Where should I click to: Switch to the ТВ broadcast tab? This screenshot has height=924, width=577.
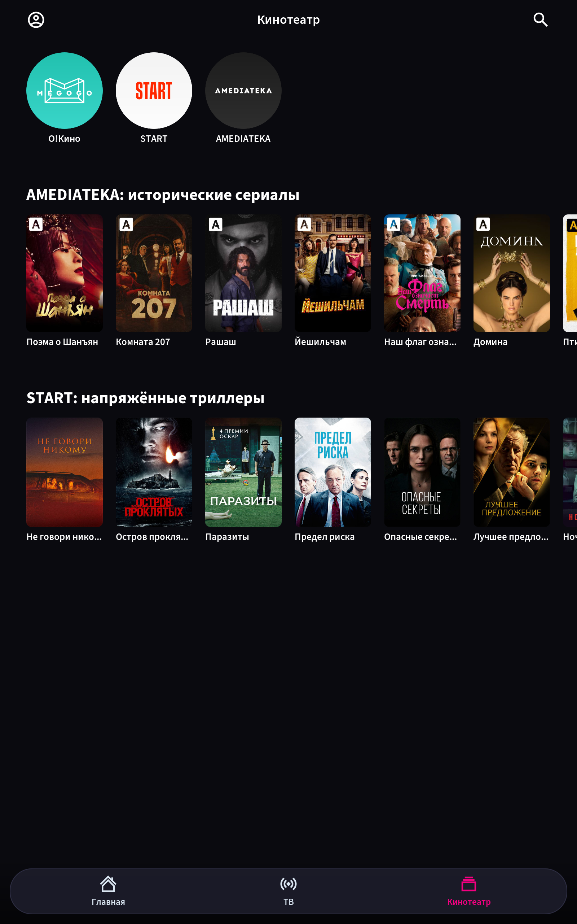click(x=288, y=891)
